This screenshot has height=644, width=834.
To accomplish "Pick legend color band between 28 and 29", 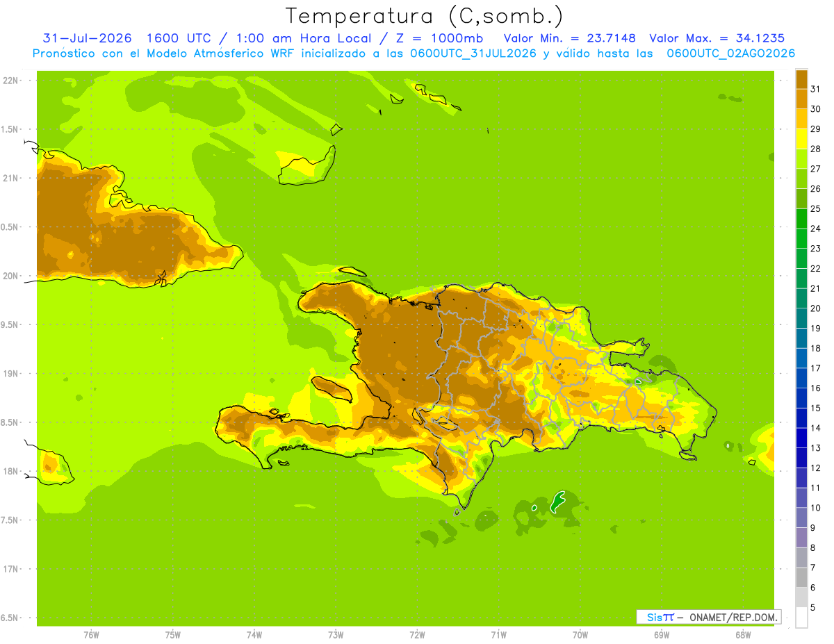I will pyautogui.click(x=801, y=139).
